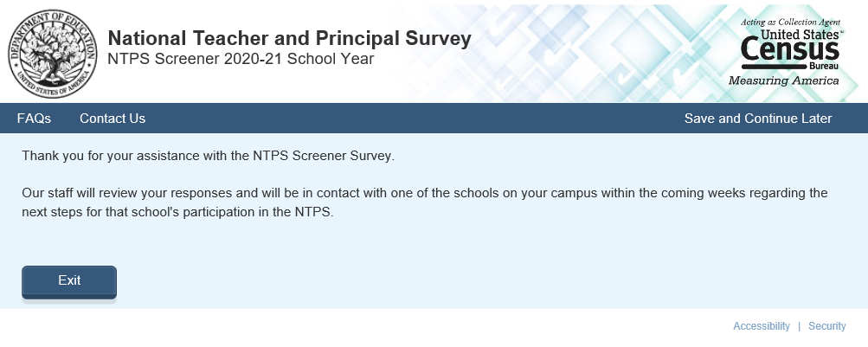Click the large 'Census' word in logo
This screenshot has width=868, height=347.
(789, 54)
